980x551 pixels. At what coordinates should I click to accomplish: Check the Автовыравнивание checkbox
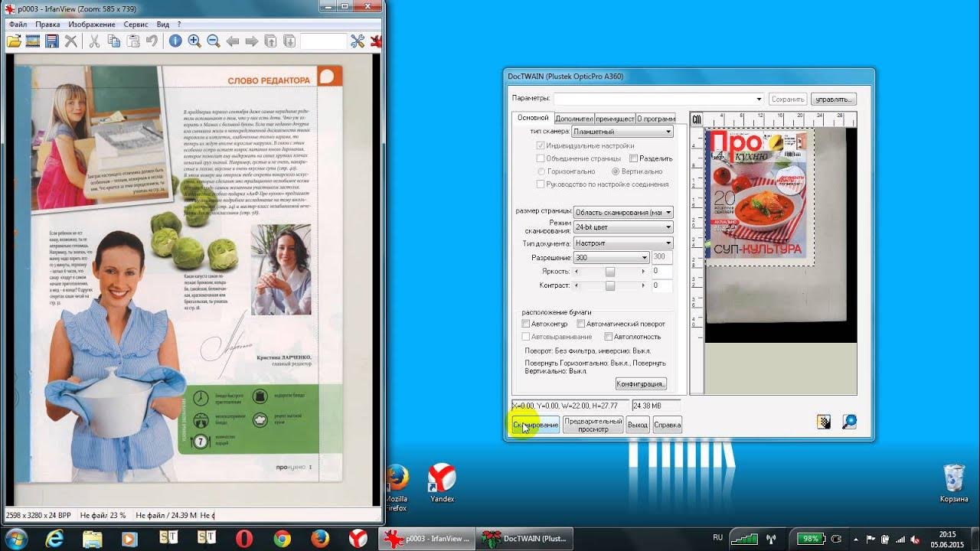point(525,337)
